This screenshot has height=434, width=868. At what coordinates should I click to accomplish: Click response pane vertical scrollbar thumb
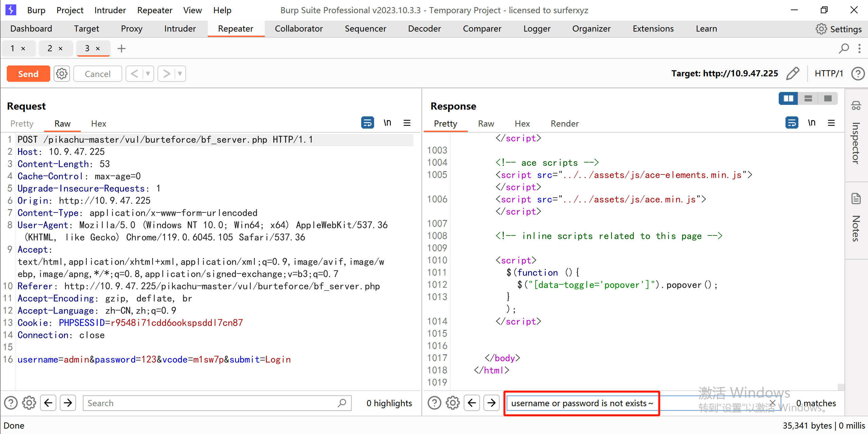[x=841, y=387]
